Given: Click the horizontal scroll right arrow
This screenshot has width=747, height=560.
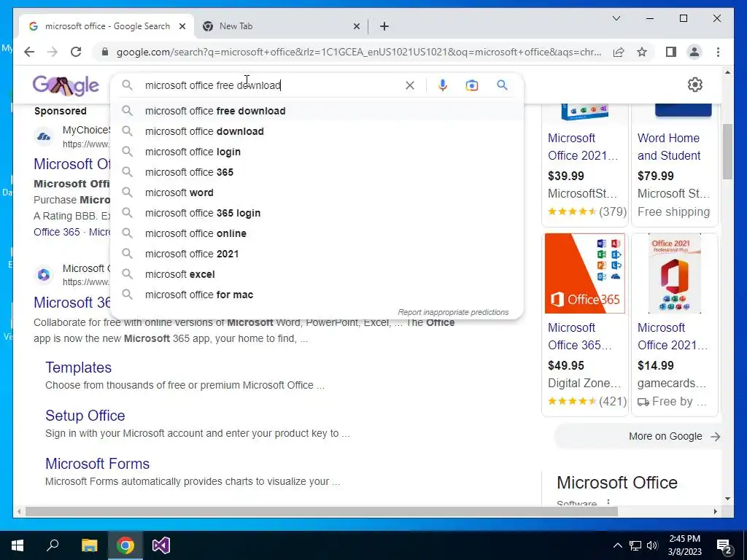Looking at the screenshot, I should coord(715,511).
